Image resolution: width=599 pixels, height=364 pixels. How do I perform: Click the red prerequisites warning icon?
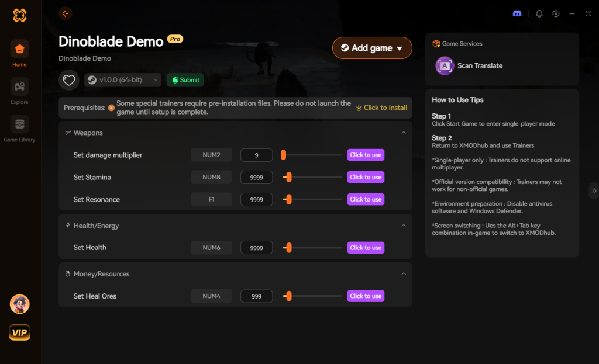[x=111, y=108]
